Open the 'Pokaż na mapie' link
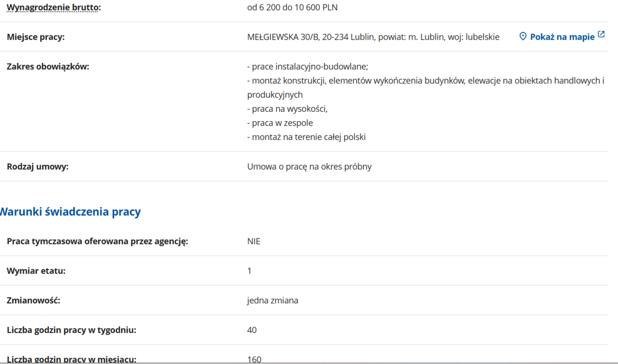618x364 pixels. 562,37
